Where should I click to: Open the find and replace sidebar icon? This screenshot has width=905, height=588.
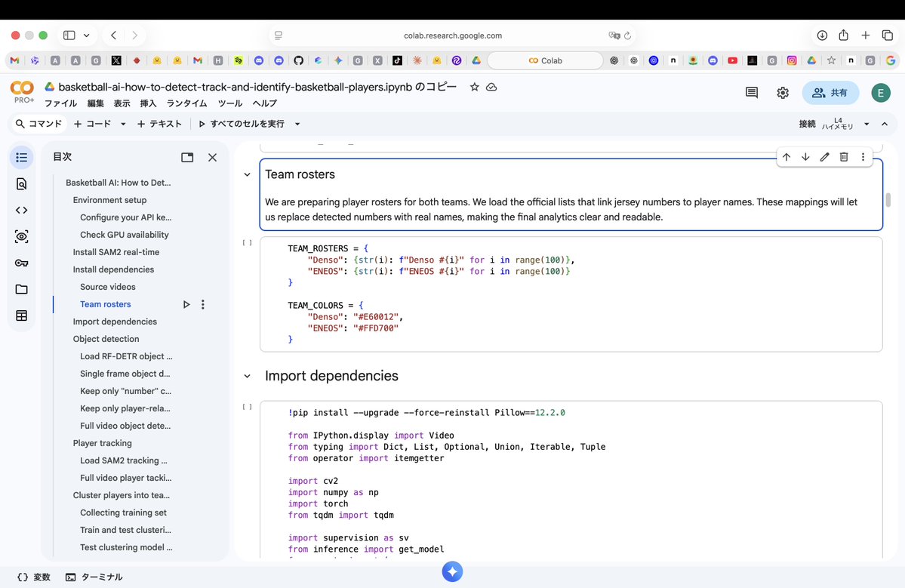click(21, 184)
